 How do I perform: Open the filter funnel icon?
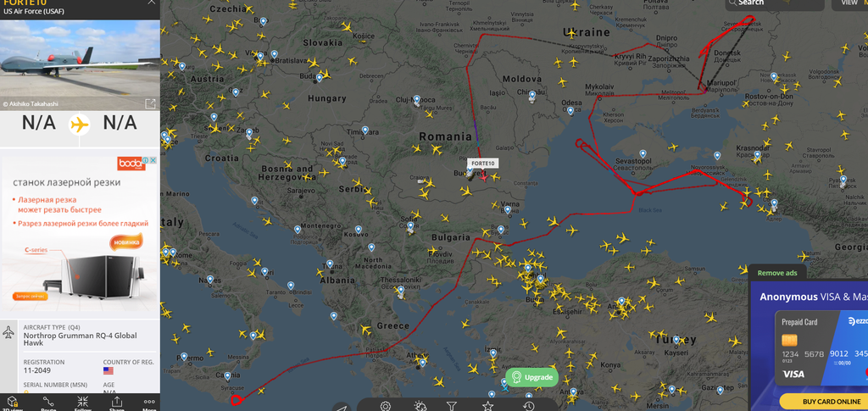453,406
